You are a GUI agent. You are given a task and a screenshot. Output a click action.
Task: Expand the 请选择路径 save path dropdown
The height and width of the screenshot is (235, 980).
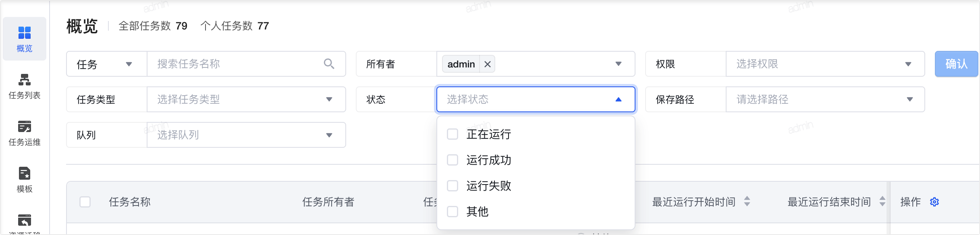[825, 99]
